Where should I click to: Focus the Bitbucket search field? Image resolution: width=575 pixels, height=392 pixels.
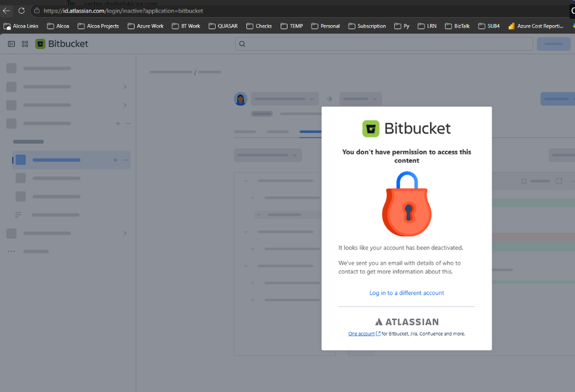click(384, 44)
